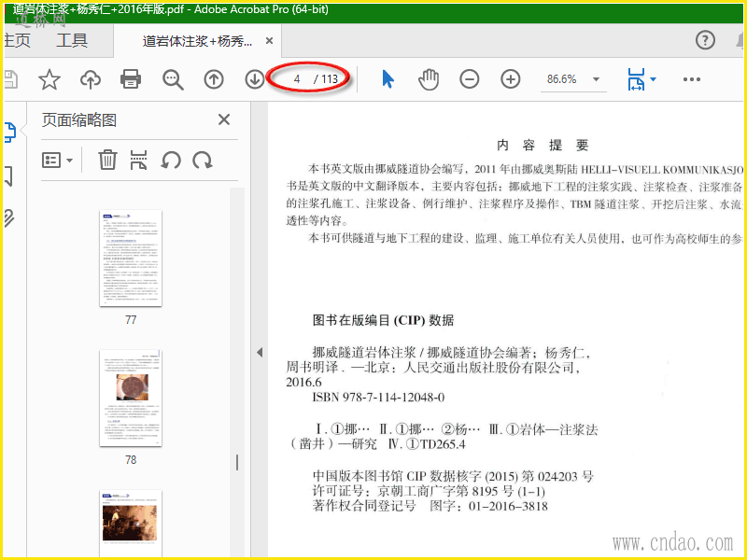The image size is (747, 560).
Task: Select the thumbnail below page 78
Action: [x=131, y=524]
